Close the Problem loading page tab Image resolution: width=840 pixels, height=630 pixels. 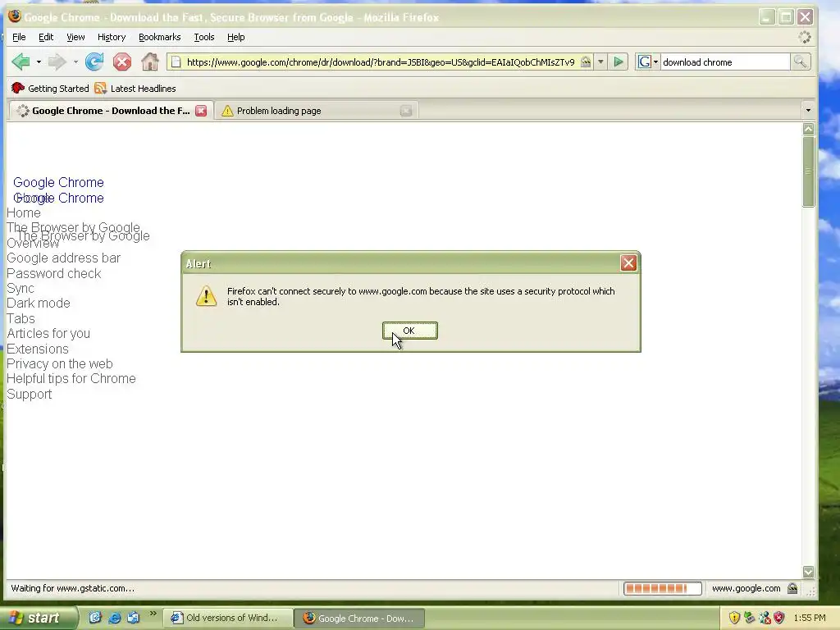406,111
